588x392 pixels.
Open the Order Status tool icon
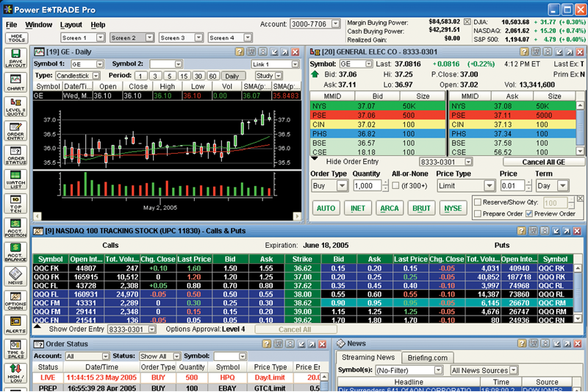coord(15,155)
